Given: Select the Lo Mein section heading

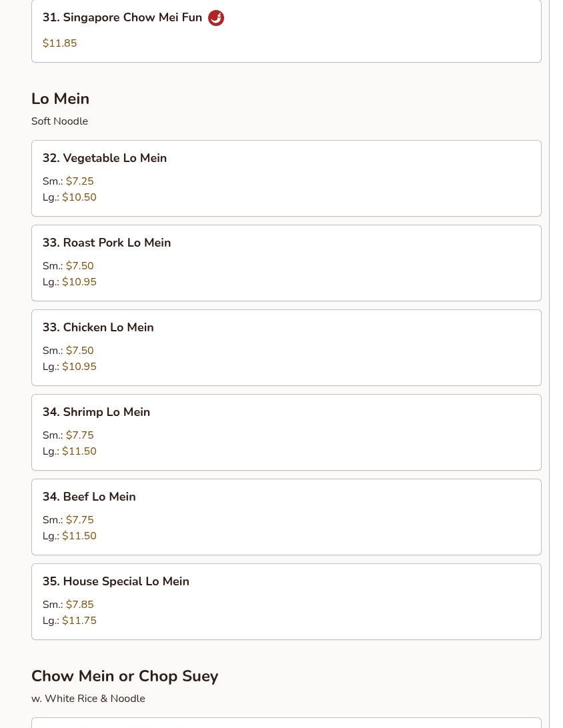Looking at the screenshot, I should click(60, 99).
